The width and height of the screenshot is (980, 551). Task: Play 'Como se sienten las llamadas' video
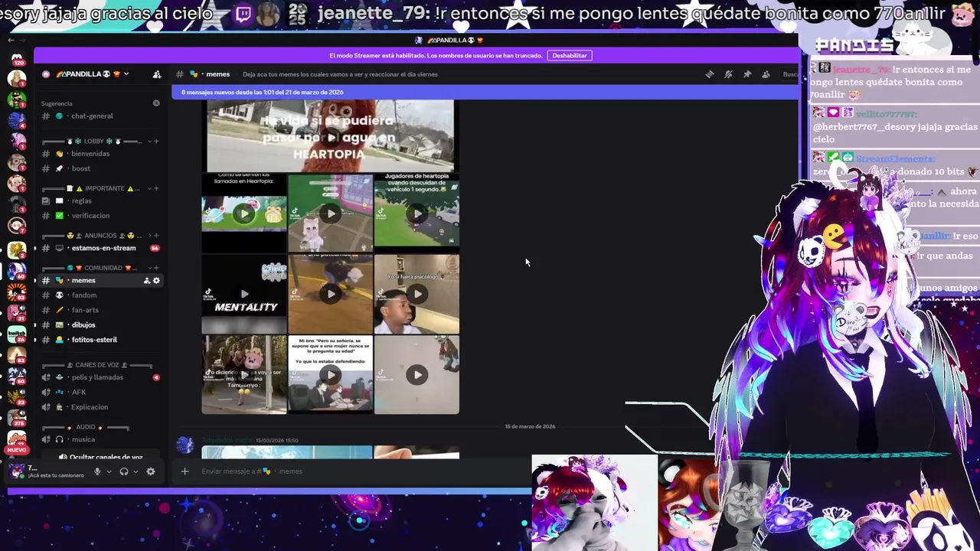pyautogui.click(x=244, y=213)
